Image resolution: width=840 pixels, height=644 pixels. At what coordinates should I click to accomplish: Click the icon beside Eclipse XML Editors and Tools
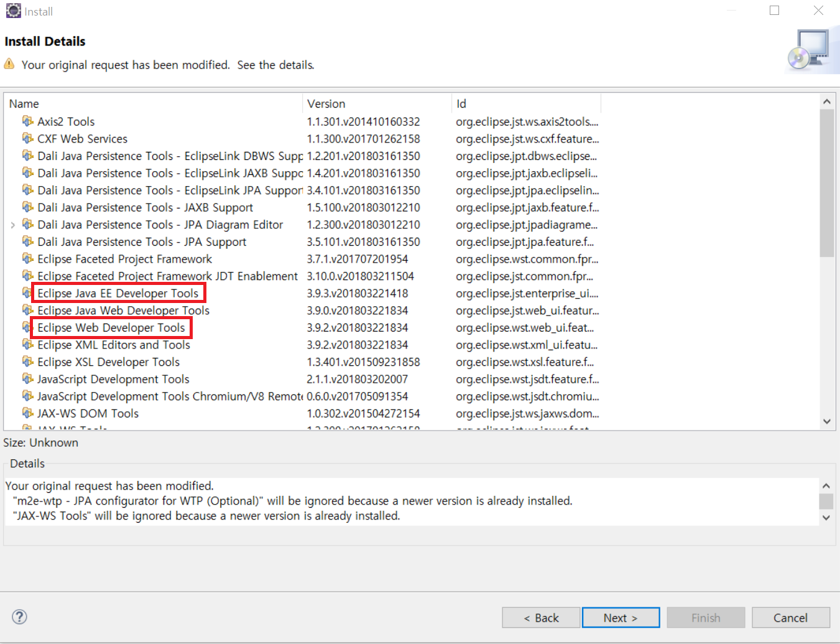tap(28, 344)
